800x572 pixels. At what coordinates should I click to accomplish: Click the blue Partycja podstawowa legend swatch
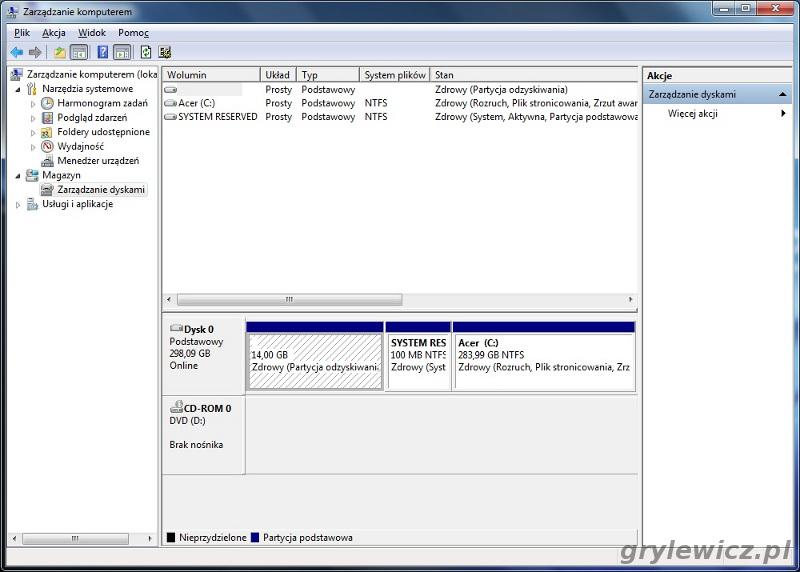pos(255,538)
